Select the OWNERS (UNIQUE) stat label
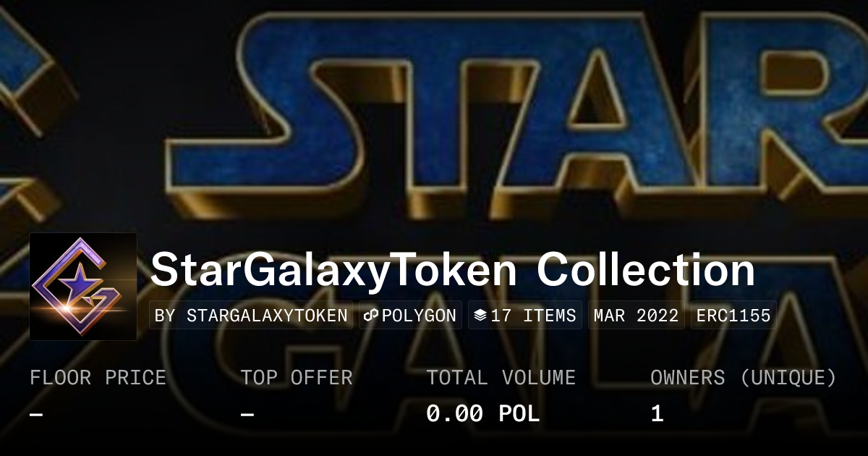 (744, 378)
